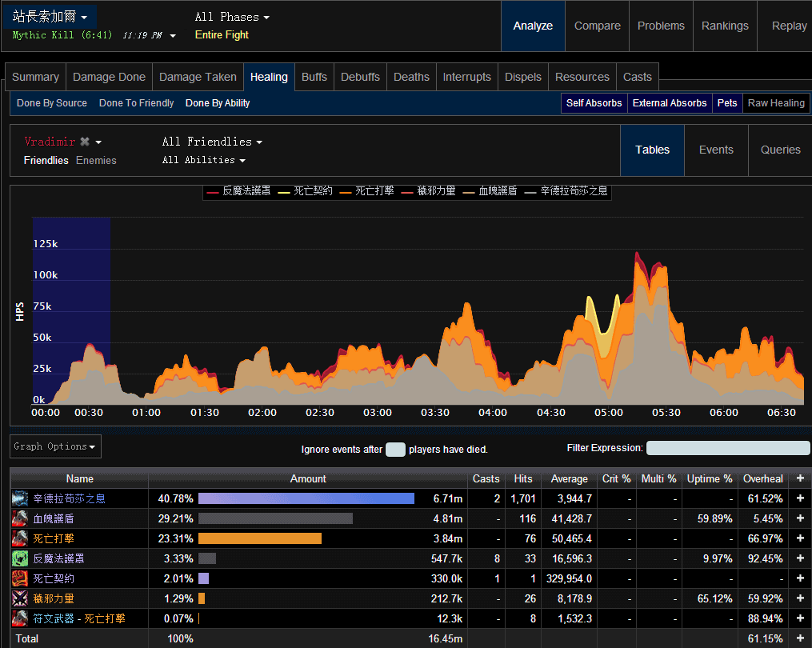Click the 死亡契約 ability icon

[x=20, y=578]
